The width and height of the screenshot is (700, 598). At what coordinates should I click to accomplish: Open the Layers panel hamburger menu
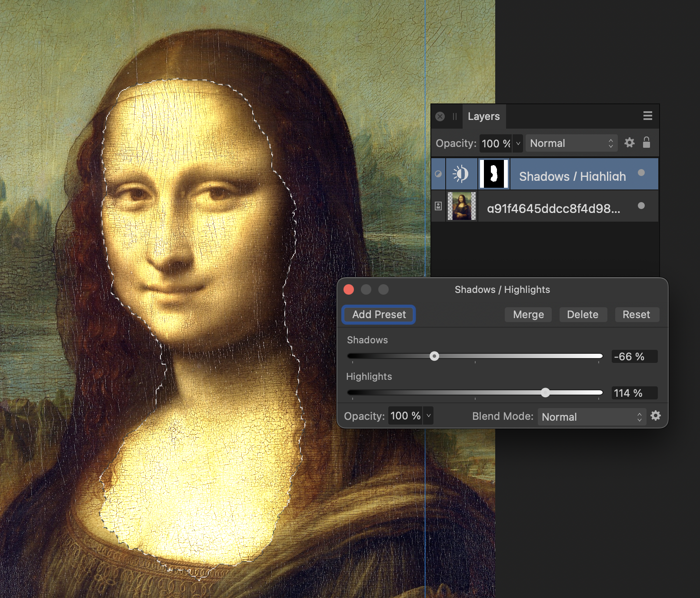pyautogui.click(x=648, y=116)
